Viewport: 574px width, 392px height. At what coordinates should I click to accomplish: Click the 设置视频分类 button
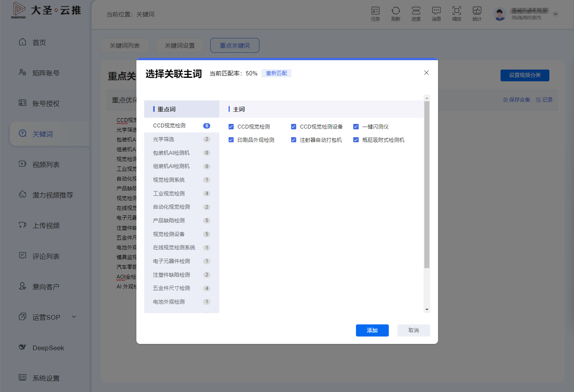[x=525, y=75]
